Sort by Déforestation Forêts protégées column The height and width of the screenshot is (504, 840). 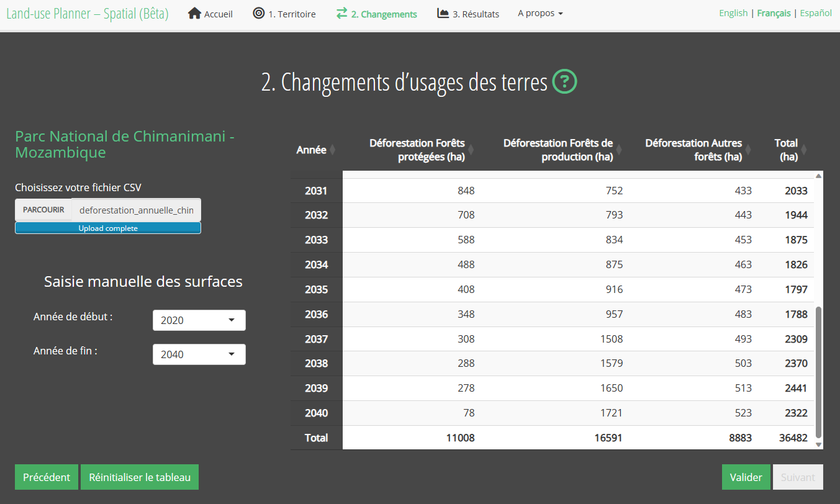tap(471, 150)
